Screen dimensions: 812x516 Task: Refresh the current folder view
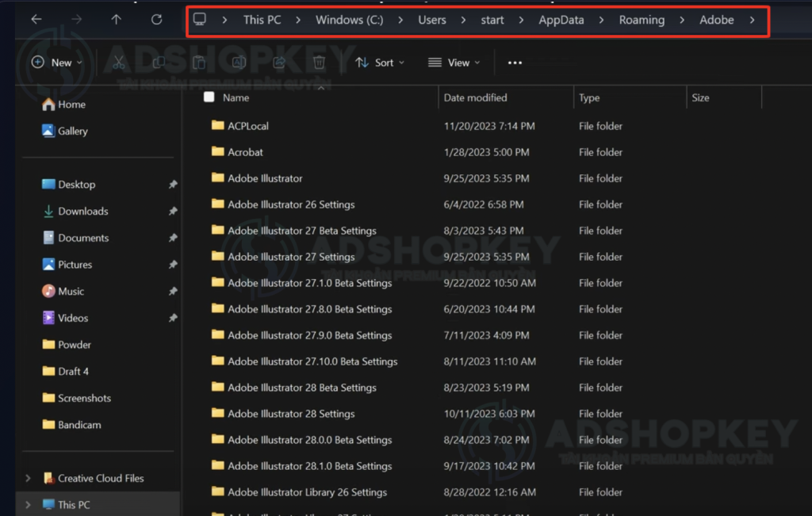click(x=156, y=20)
